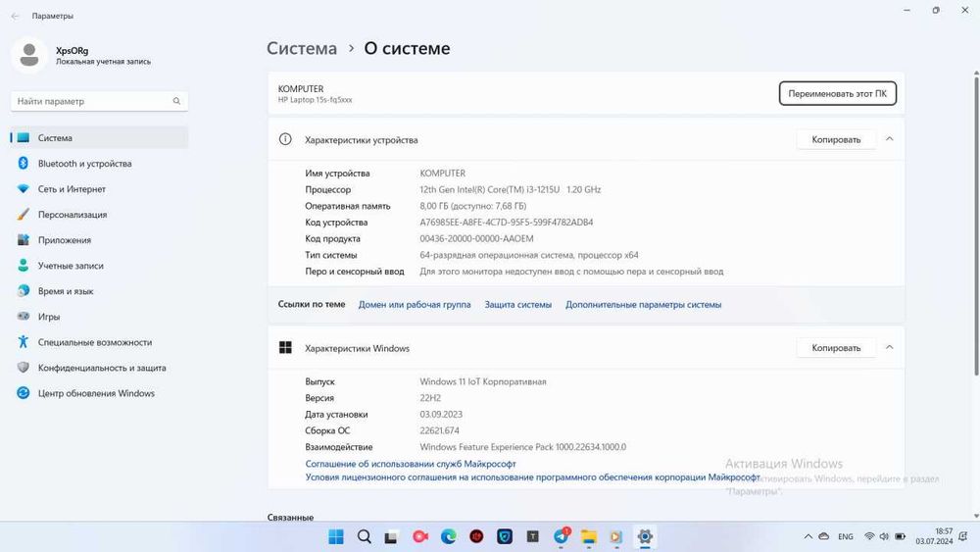Screen dimensions: 980x552
Task: Open the notification bell in the tray
Action: (x=963, y=536)
